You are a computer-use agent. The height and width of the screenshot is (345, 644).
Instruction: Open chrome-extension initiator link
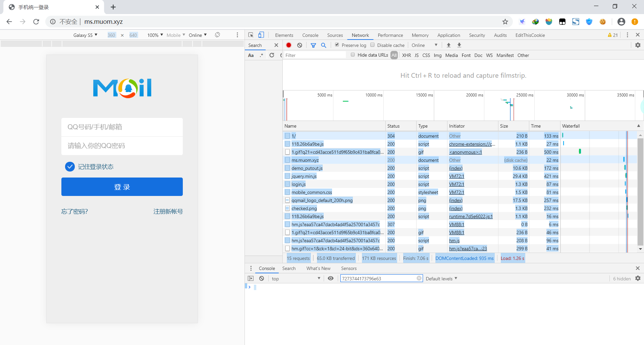(472, 144)
